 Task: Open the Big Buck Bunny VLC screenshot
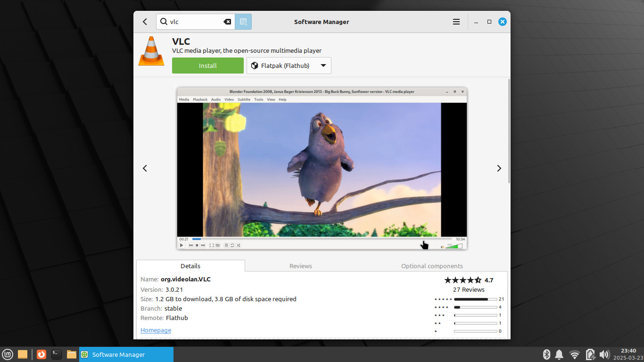tap(322, 168)
